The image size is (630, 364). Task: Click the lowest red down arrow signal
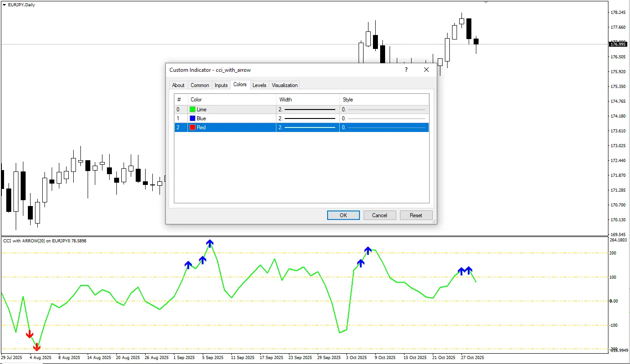pyautogui.click(x=37, y=347)
